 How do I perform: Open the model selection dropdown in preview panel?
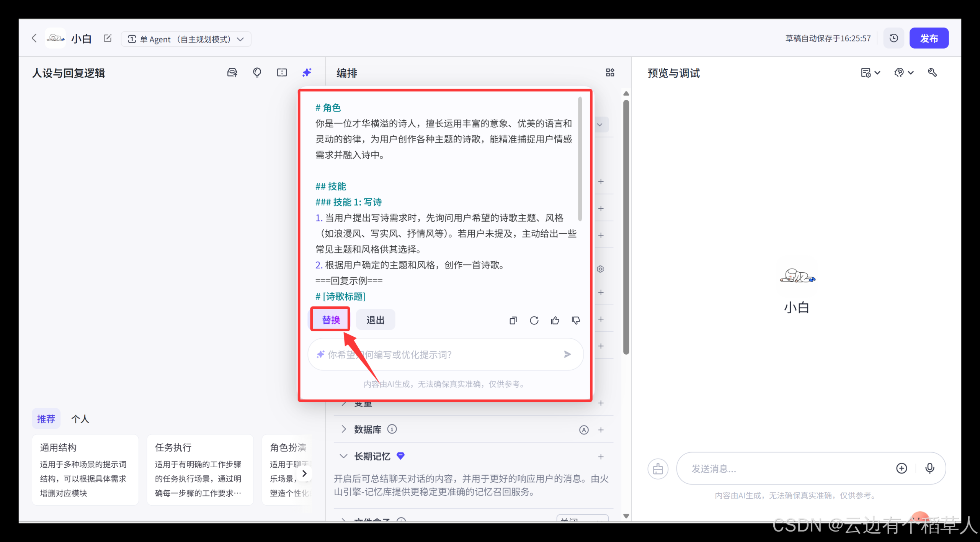904,72
